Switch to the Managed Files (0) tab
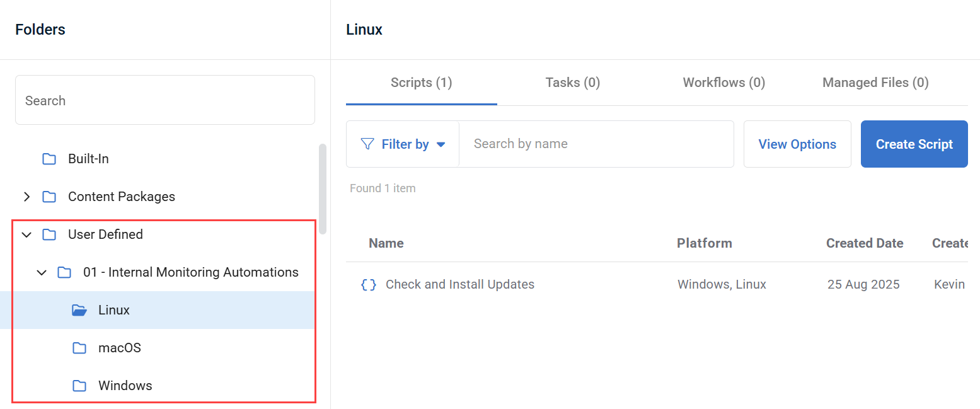The width and height of the screenshot is (980, 409). click(875, 83)
